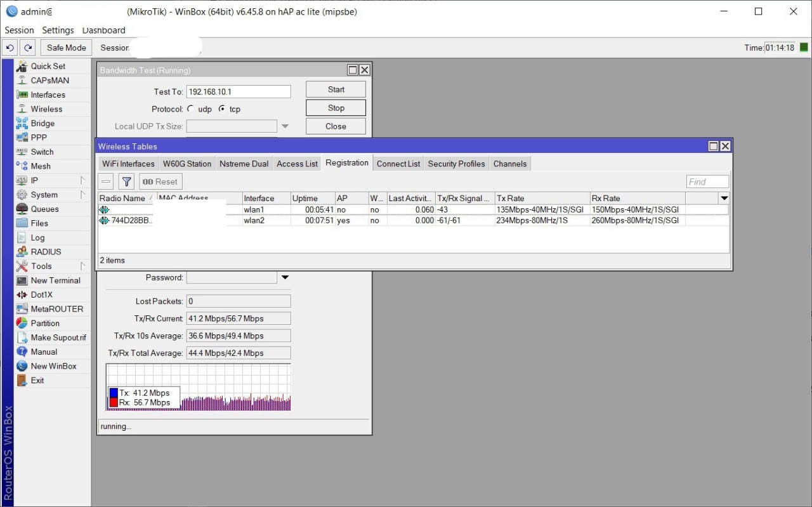Sort by Tx Rate column header
This screenshot has width=812, height=507.
tap(542, 199)
